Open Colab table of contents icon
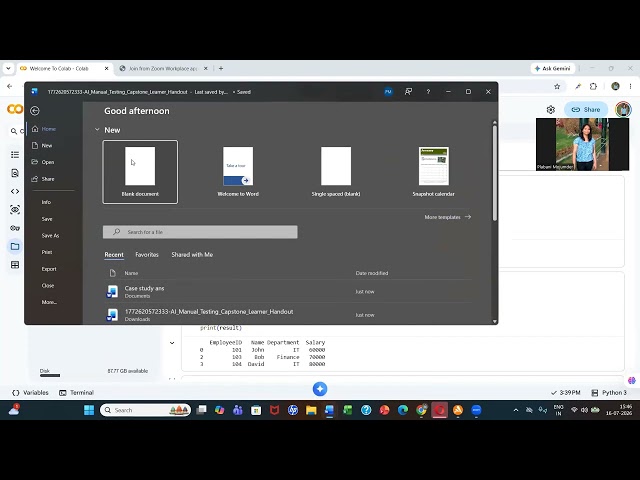 coord(15,155)
